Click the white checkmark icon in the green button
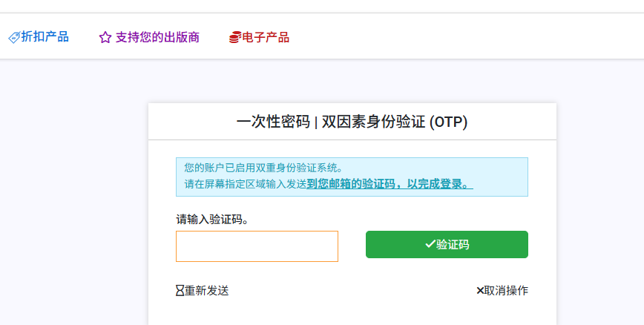This screenshot has width=644, height=325. (430, 244)
